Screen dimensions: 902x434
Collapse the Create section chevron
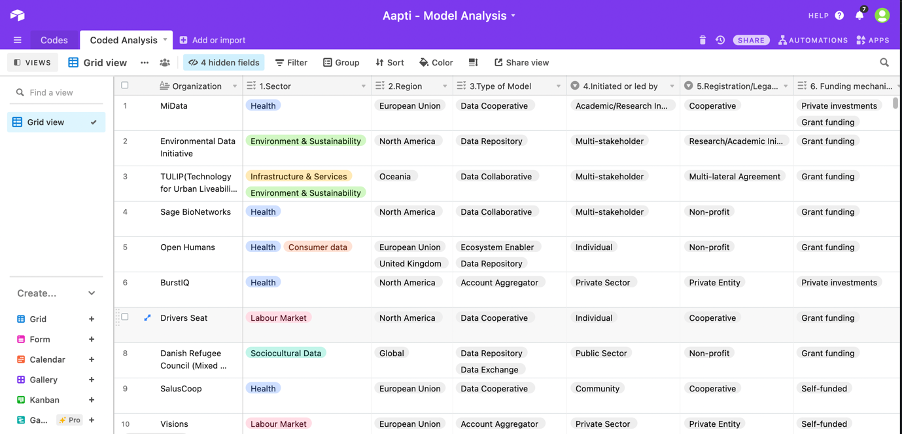(x=91, y=293)
